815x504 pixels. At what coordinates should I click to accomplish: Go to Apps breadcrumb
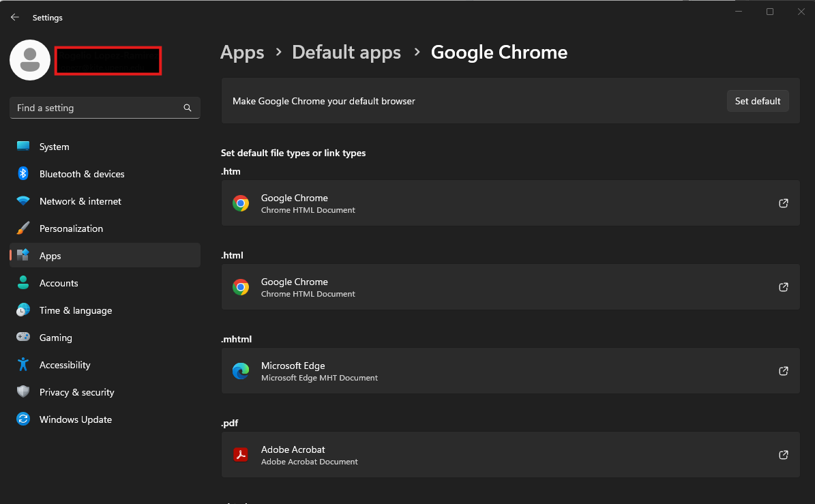[242, 53]
